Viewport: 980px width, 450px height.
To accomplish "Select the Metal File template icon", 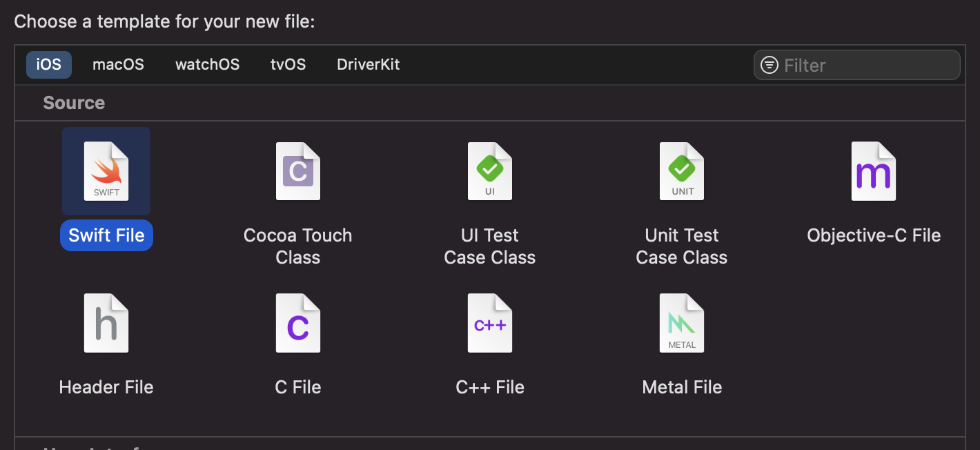I will [682, 323].
